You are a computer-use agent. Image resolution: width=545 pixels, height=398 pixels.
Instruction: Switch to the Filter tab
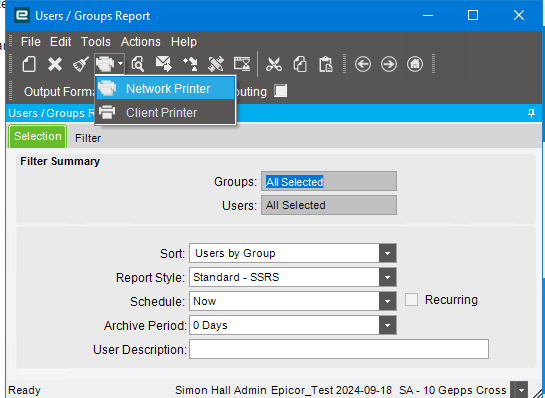(88, 138)
